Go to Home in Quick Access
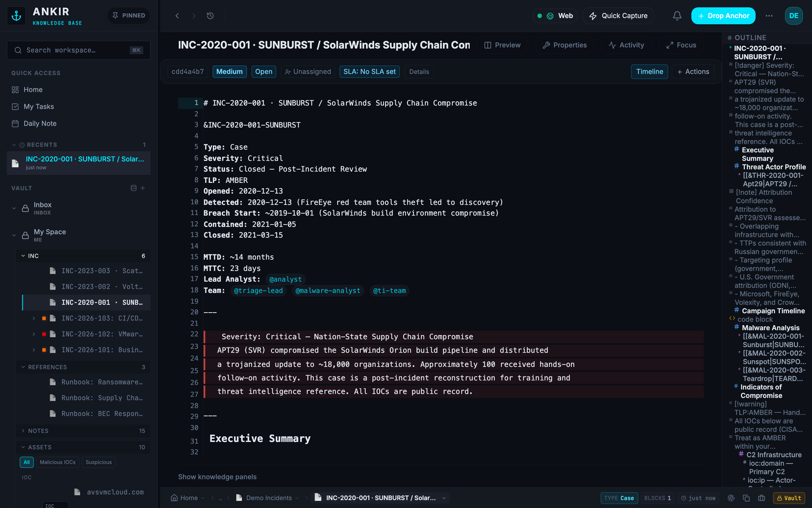812x508 pixels. pyautogui.click(x=33, y=90)
